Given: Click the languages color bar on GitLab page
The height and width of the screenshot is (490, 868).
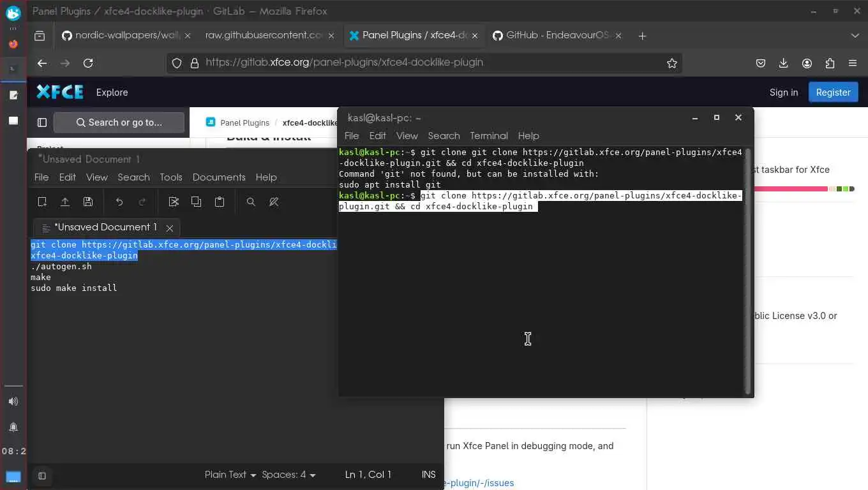Looking at the screenshot, I should click(x=804, y=189).
